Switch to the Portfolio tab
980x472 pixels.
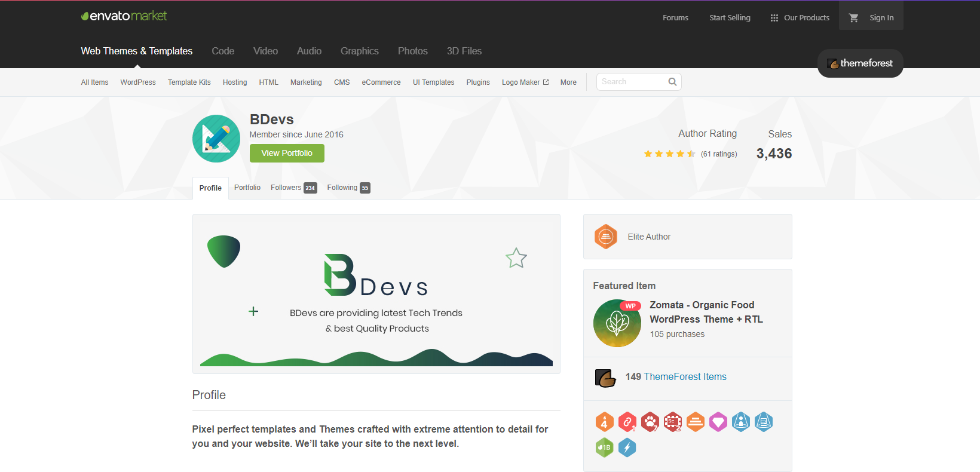(247, 188)
